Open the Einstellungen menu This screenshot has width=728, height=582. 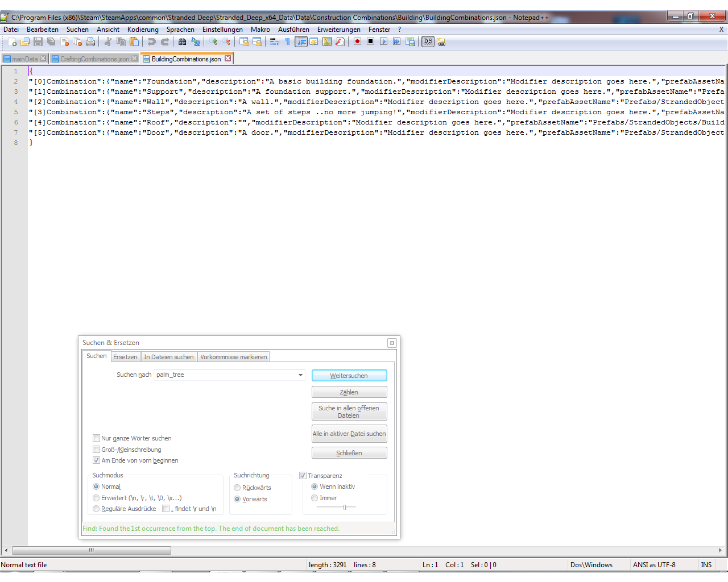(222, 30)
